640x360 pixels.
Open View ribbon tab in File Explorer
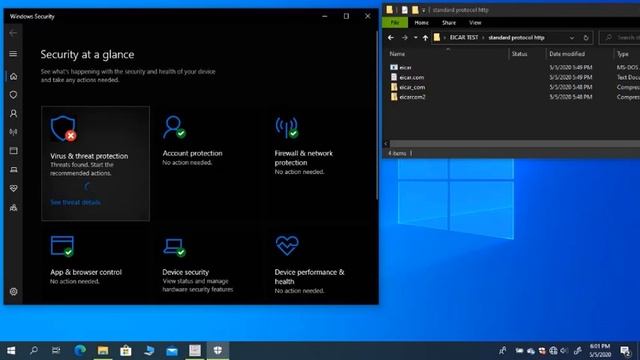pyautogui.click(x=475, y=22)
